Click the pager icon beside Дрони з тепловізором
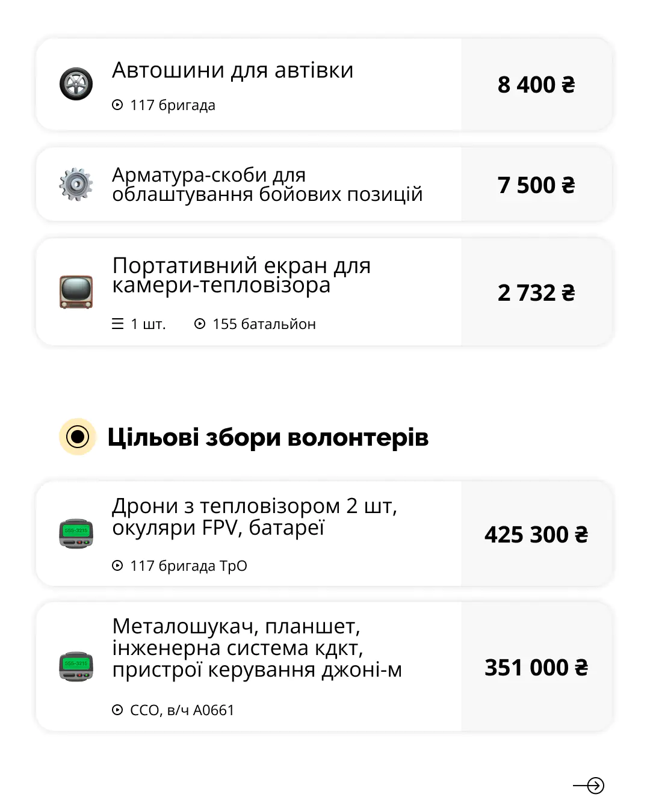 (x=76, y=534)
